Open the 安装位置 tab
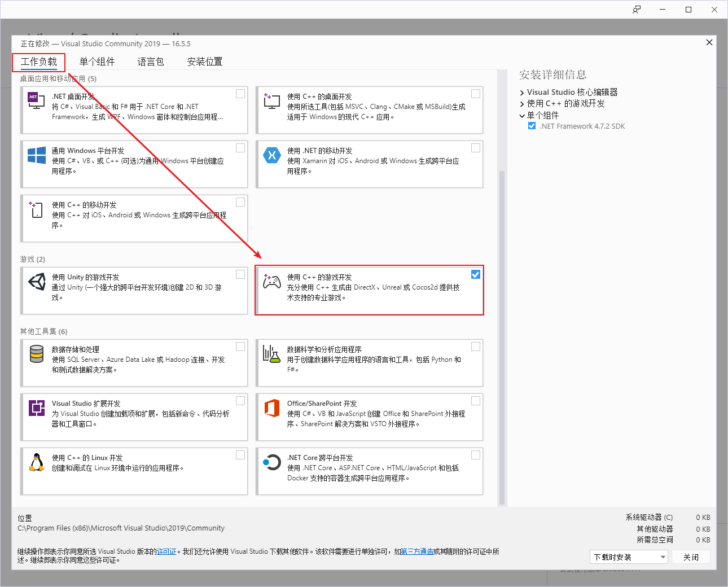 coord(205,62)
